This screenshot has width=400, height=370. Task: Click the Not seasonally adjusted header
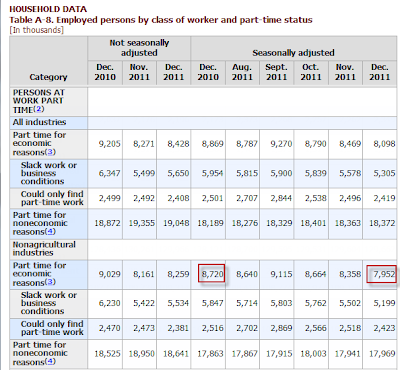139,48
